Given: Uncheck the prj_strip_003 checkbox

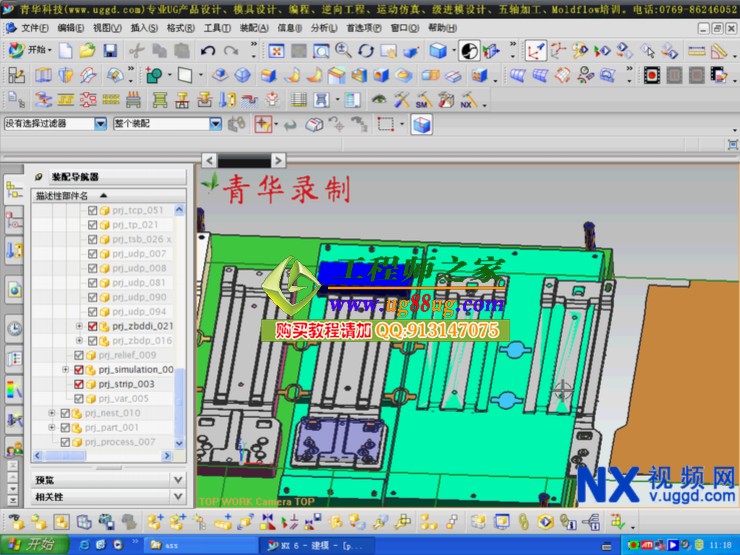Looking at the screenshot, I should coord(79,384).
